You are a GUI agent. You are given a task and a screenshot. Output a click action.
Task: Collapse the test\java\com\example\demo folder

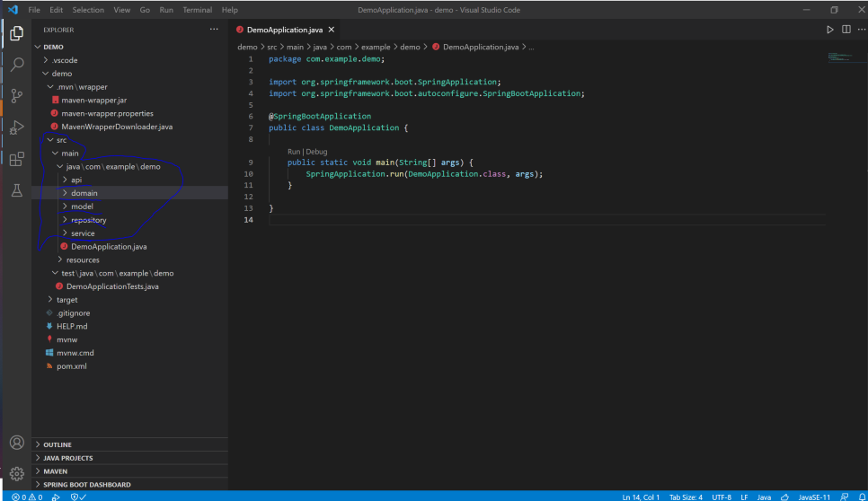click(117, 273)
